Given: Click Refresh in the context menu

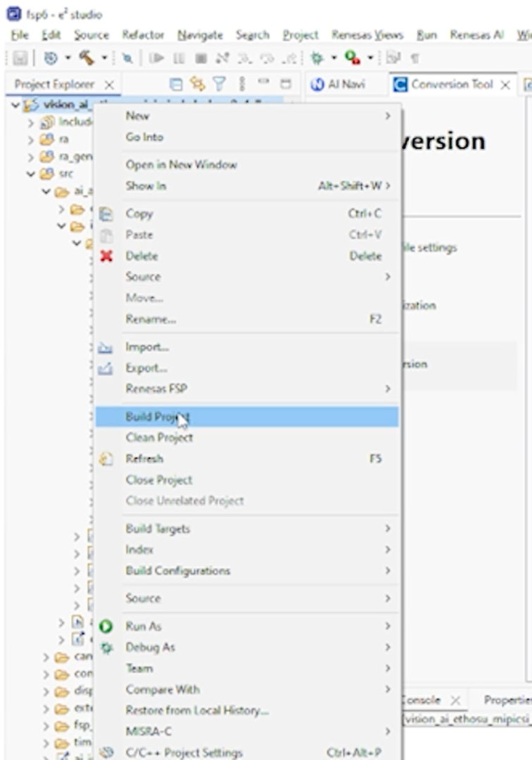Looking at the screenshot, I should [x=144, y=458].
